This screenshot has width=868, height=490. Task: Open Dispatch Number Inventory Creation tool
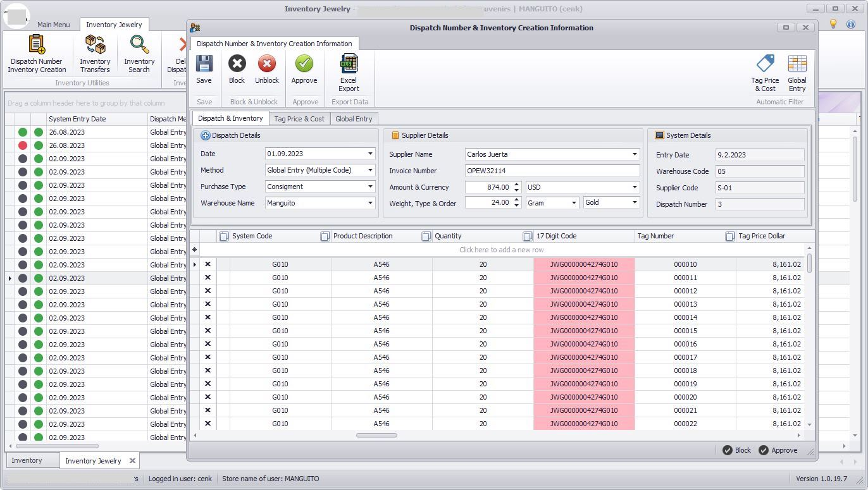tap(37, 54)
